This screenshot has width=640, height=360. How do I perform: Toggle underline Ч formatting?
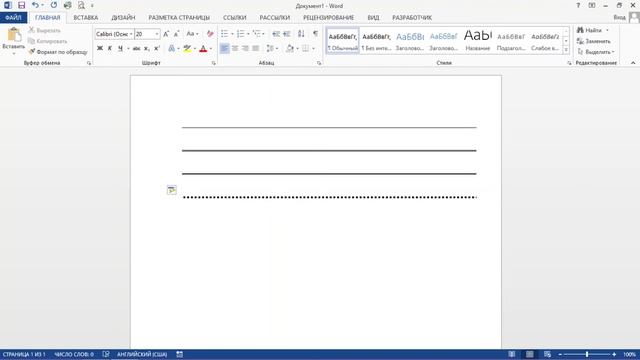(x=120, y=48)
